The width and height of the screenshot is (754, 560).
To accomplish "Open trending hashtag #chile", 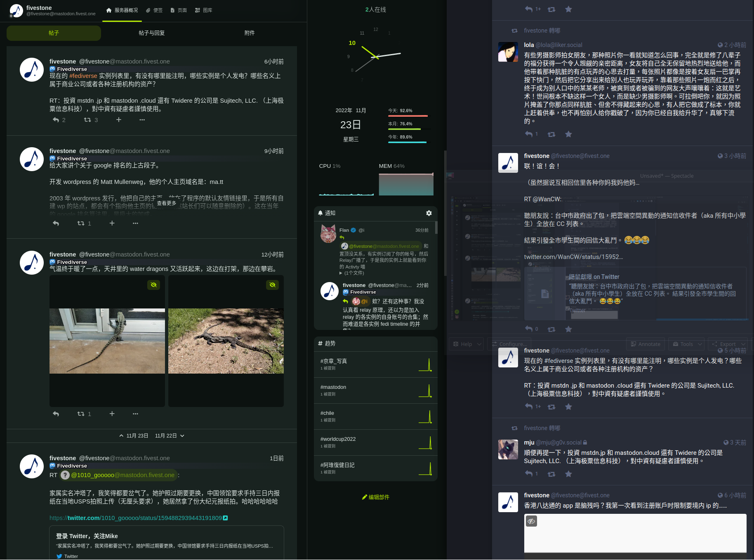I will tap(327, 413).
